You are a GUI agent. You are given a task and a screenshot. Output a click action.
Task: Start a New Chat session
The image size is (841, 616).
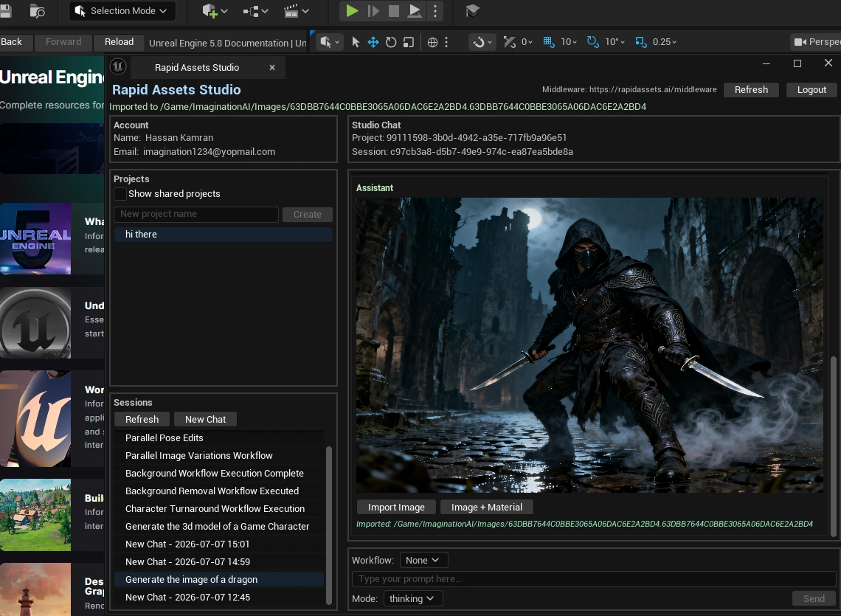pyautogui.click(x=205, y=419)
